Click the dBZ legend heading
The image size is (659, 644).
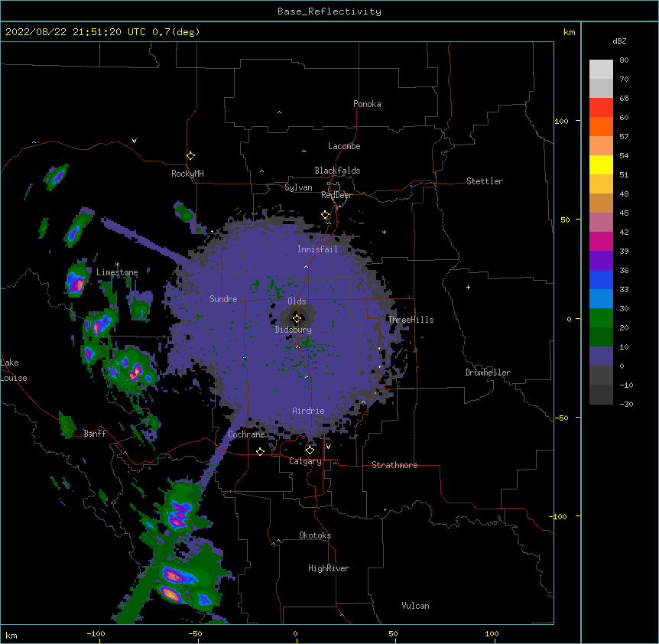point(619,41)
